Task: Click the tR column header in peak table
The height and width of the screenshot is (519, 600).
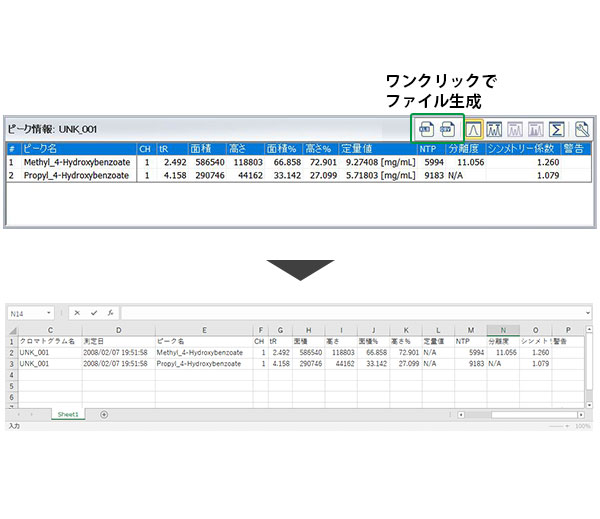Action: 172,149
